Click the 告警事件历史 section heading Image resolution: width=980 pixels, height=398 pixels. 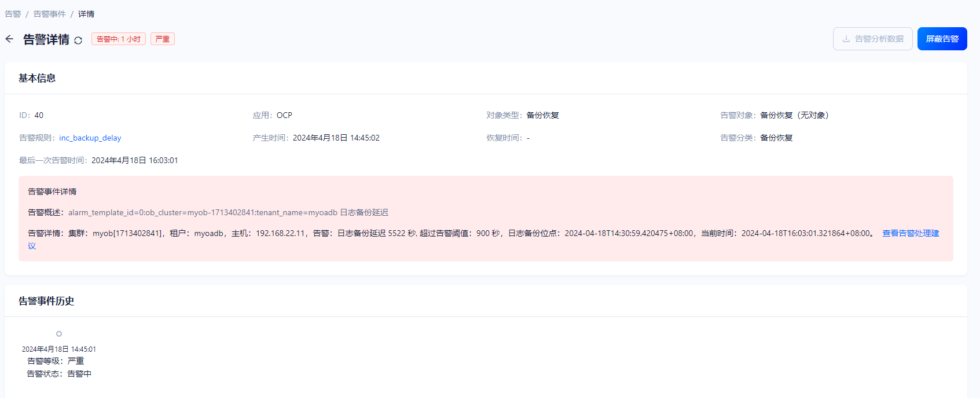coord(46,301)
